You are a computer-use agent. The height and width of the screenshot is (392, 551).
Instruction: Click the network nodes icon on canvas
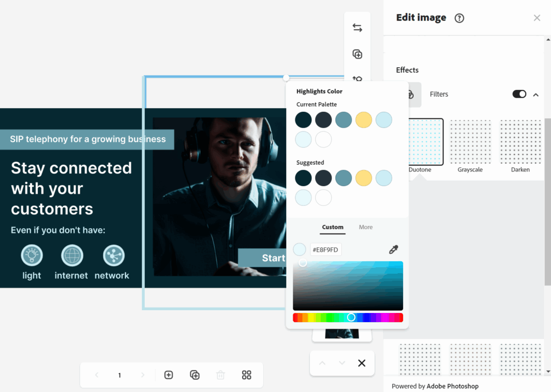coord(114,255)
